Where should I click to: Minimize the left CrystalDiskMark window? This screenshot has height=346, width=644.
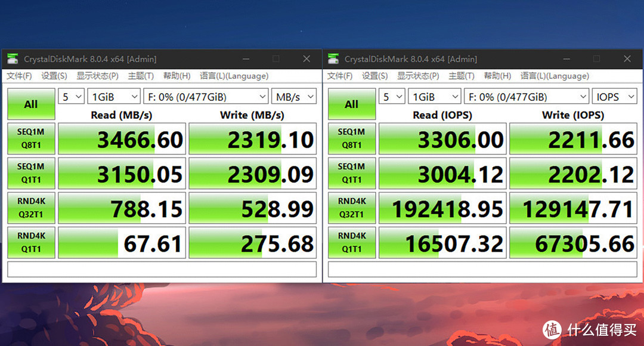click(x=246, y=59)
